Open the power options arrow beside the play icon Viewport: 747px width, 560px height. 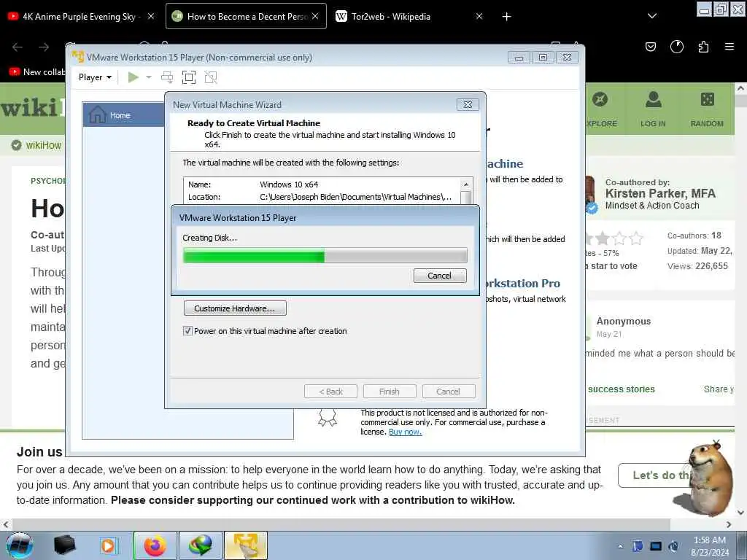point(149,77)
